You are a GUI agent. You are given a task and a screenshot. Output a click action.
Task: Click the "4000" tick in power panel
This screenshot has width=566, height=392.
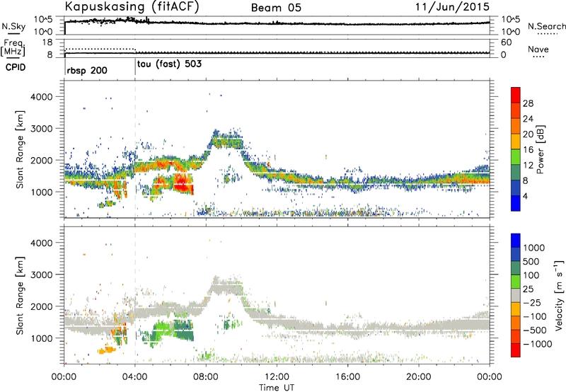pyautogui.click(x=41, y=97)
